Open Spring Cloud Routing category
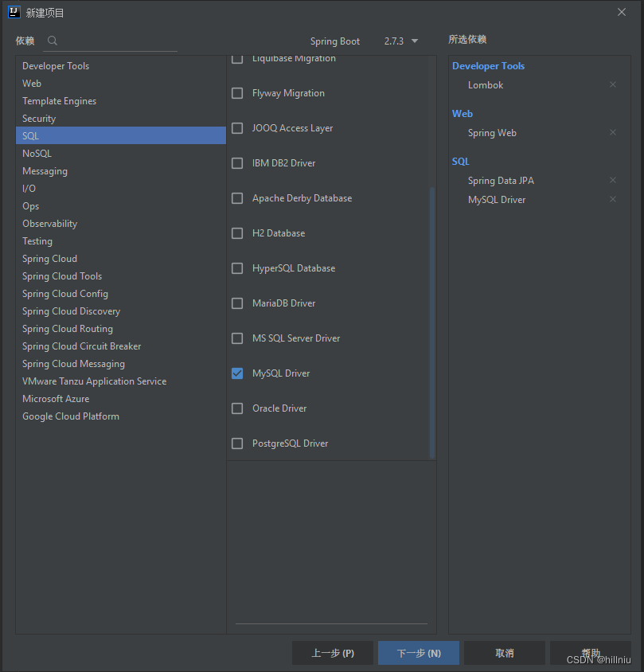Viewport: 644px width, 672px height. pyautogui.click(x=121, y=329)
